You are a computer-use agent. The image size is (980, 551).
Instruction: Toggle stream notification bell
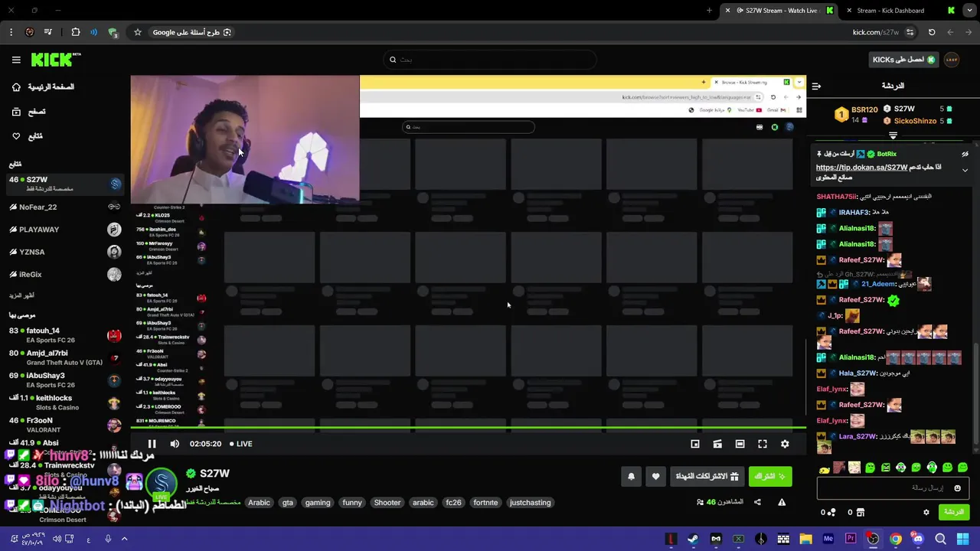click(631, 477)
